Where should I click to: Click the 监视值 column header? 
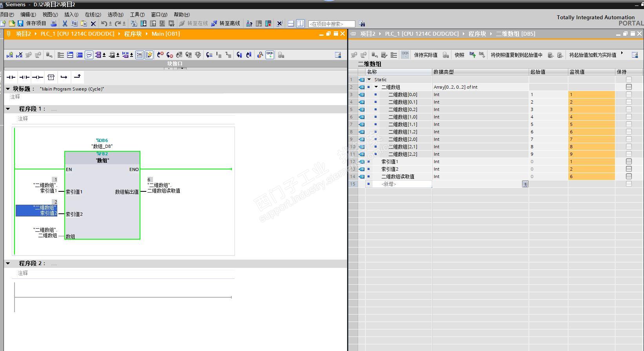(x=591, y=72)
